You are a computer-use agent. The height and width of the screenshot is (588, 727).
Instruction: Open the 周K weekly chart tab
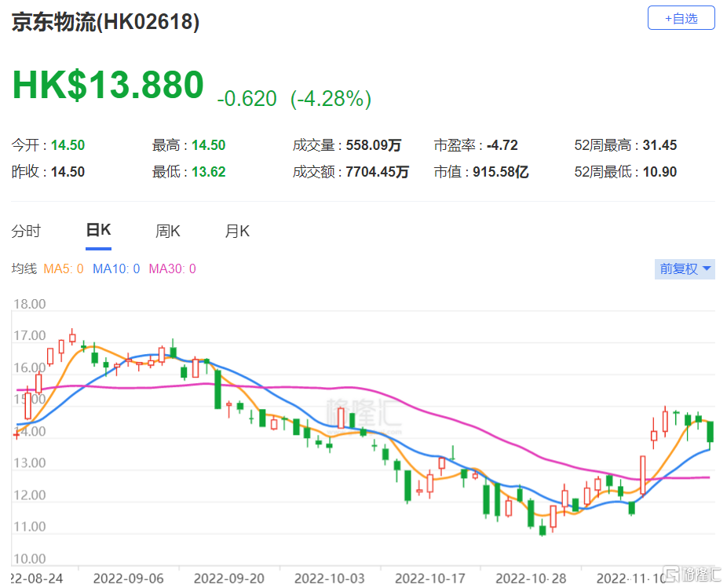click(x=167, y=231)
